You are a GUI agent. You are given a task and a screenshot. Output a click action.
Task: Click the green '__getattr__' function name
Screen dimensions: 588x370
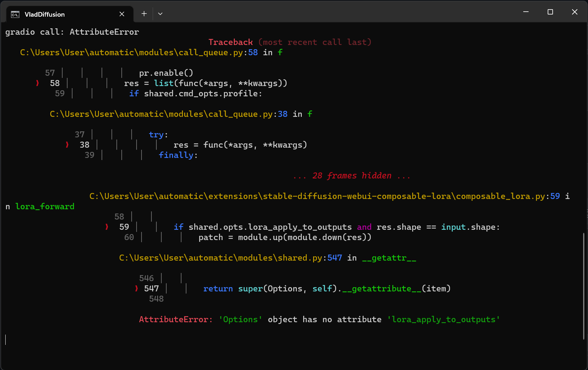coord(389,258)
